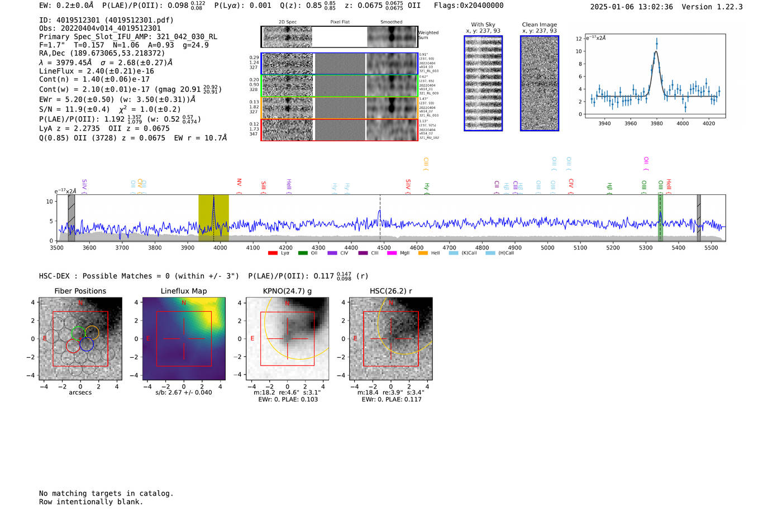Viewport: 782px width, 532px height.
Task: Click the Flags:0x20400000 text
Action: [469, 6]
